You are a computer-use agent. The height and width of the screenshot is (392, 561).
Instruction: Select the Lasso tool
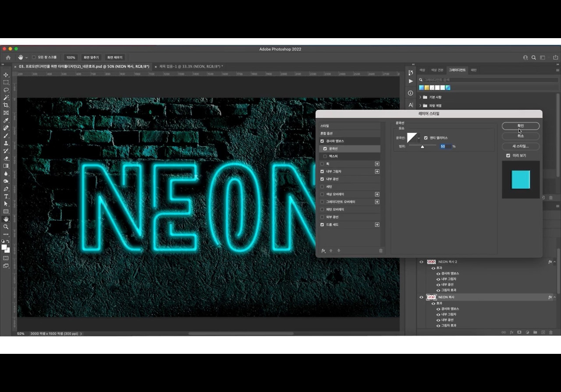[x=6, y=90]
